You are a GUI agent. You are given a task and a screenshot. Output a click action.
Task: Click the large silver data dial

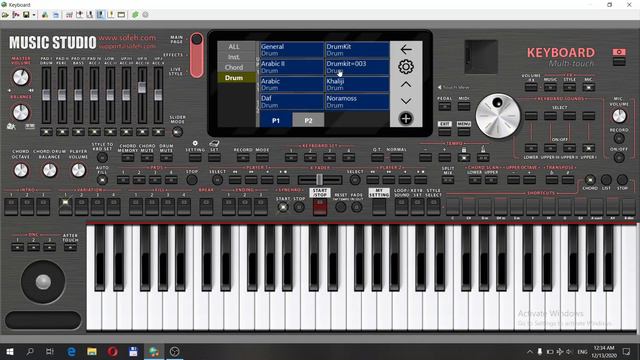point(498,116)
